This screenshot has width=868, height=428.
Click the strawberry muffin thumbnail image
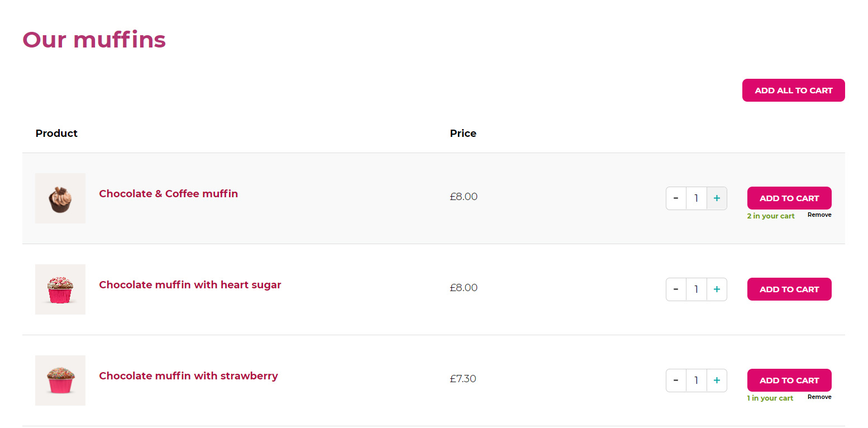tap(60, 381)
